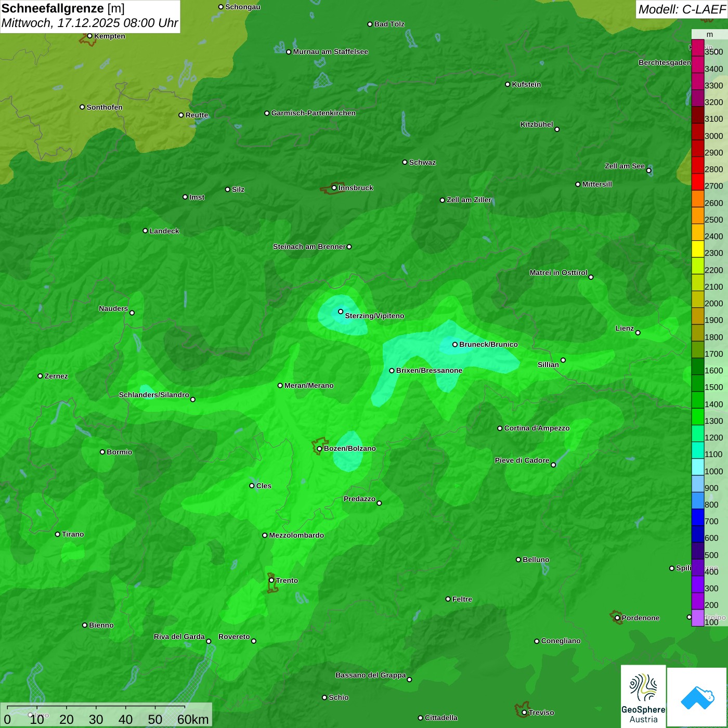Image resolution: width=728 pixels, height=728 pixels.
Task: Click the blue cloud logo in the corner
Action: click(x=697, y=697)
